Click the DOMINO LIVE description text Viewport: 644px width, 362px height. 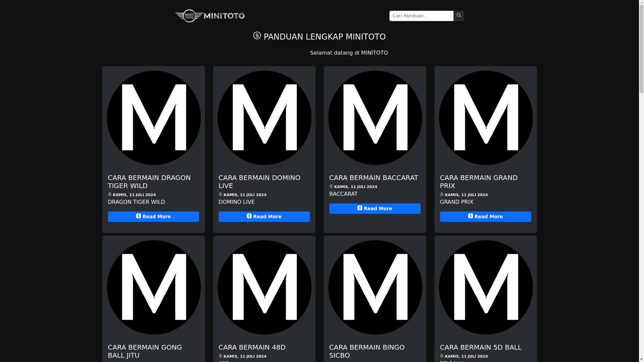pyautogui.click(x=236, y=202)
